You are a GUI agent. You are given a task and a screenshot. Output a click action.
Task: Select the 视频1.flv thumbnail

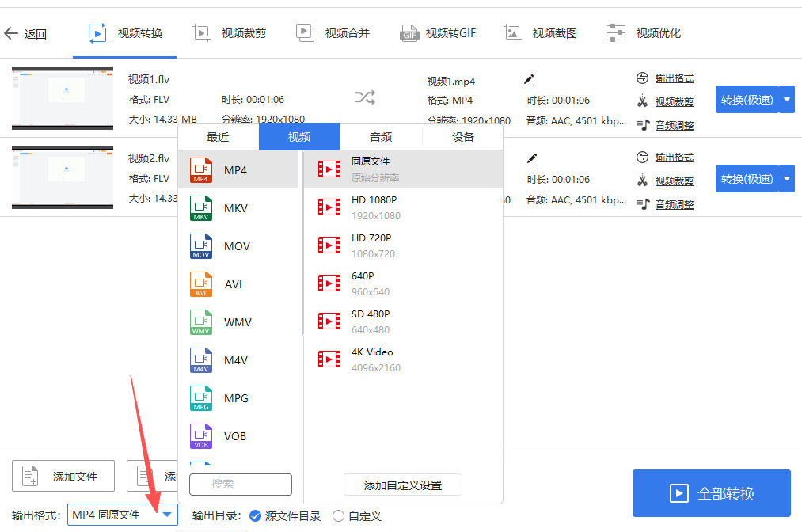[x=63, y=97]
